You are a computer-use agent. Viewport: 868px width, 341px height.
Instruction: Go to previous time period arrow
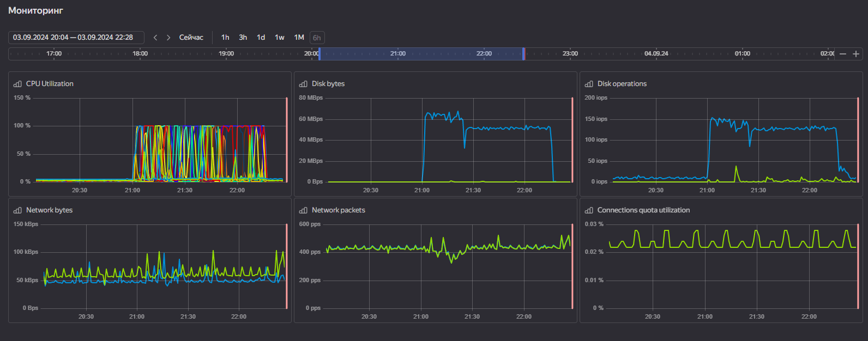(x=155, y=38)
